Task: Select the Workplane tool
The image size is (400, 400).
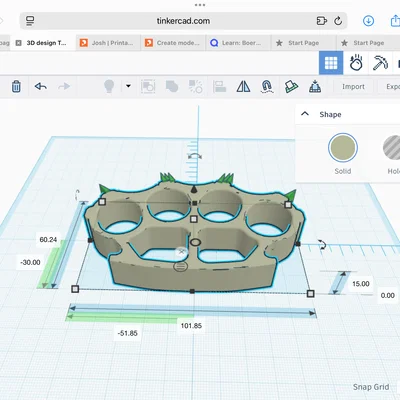Action: pyautogui.click(x=291, y=87)
